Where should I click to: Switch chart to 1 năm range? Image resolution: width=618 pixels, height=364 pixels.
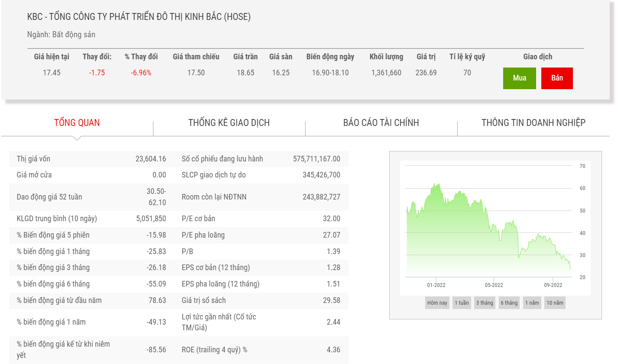532,303
